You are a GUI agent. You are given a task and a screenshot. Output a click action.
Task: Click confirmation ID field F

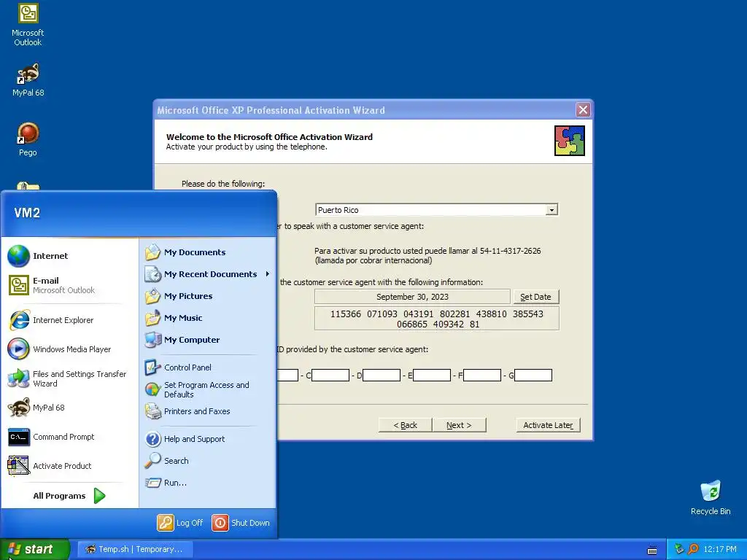pos(482,376)
